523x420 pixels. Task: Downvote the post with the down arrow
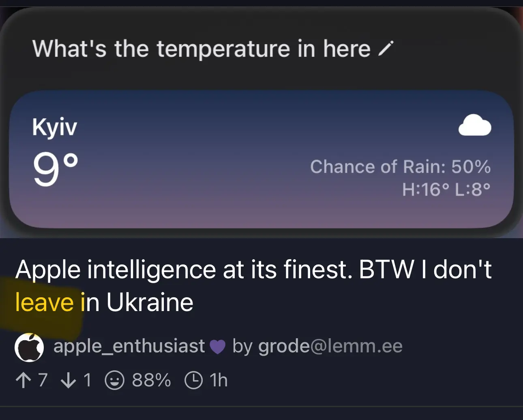68,380
